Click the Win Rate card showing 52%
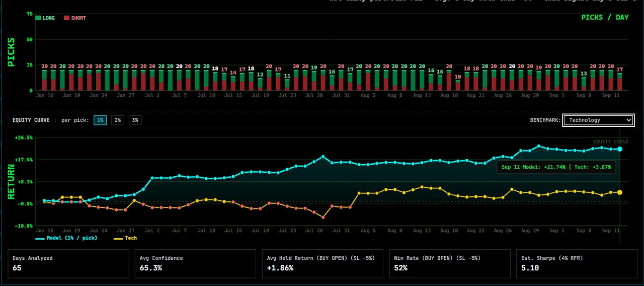644x286 pixels. tap(450, 264)
